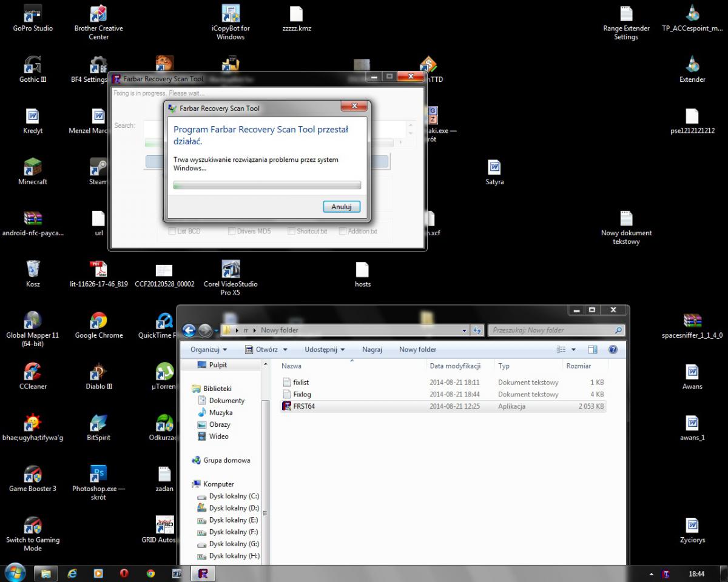Screen dimensions: 728x582
Task: Launch Game Booster 3 shortcut
Action: [x=33, y=478]
